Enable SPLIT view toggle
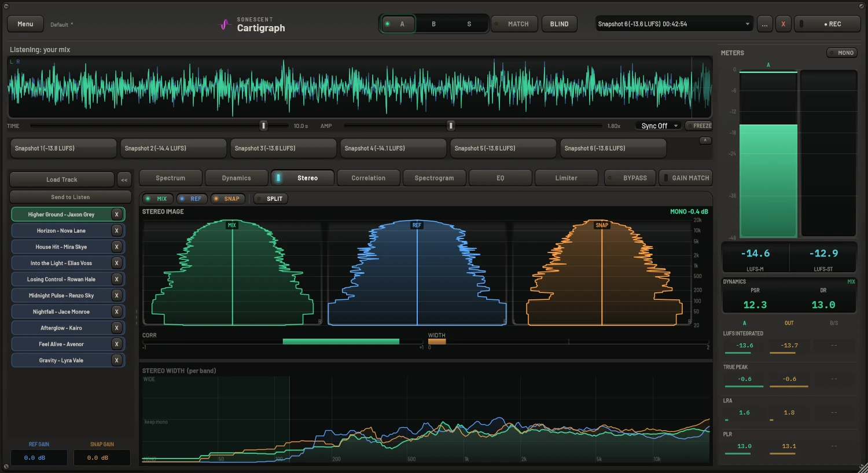 [x=270, y=199]
